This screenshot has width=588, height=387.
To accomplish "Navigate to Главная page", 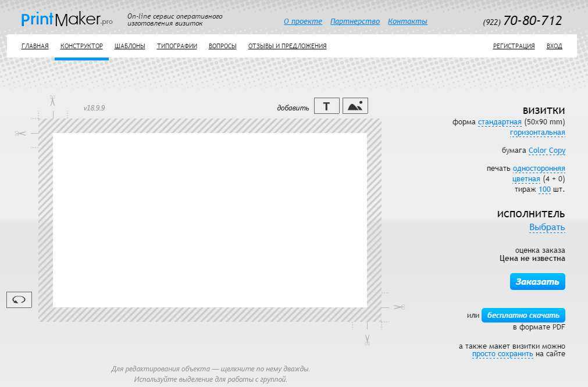I will pyautogui.click(x=35, y=46).
